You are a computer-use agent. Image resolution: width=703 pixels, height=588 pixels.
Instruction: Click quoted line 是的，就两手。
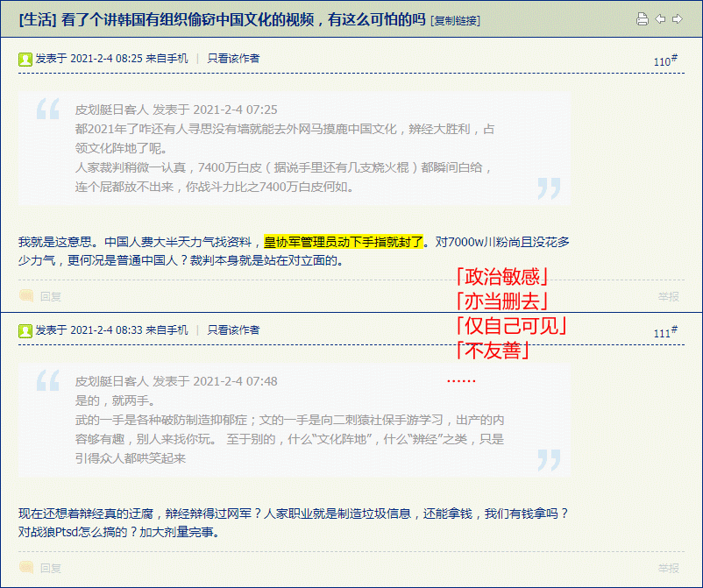coord(115,400)
